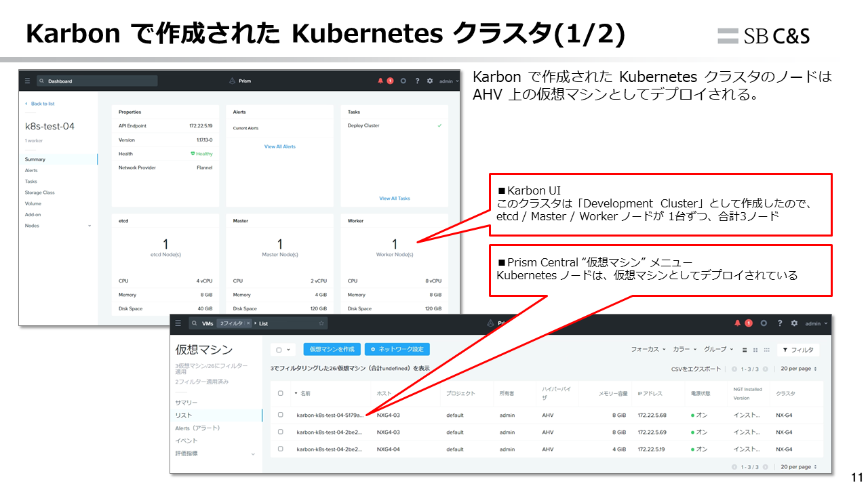Open help question mark in Karbon header
This screenshot has width=868, height=488.
click(x=417, y=81)
